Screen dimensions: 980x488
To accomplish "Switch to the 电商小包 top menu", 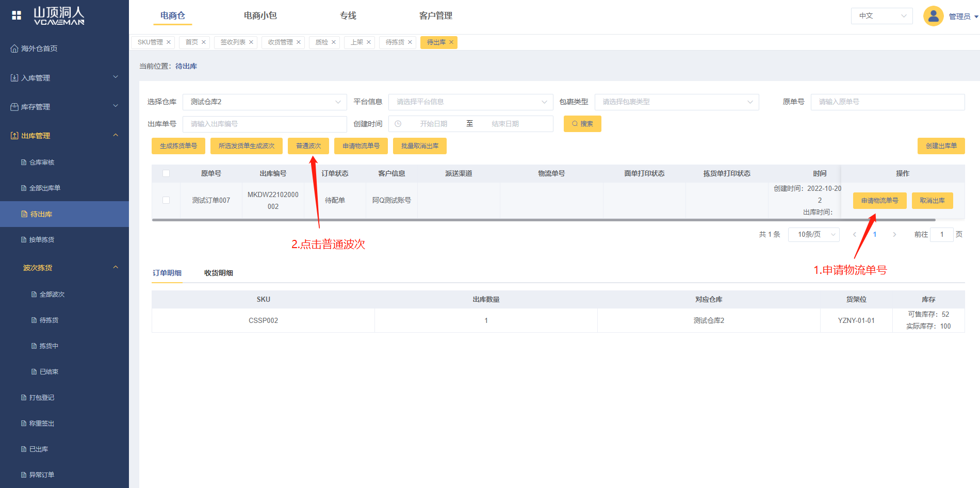I will 260,15.
